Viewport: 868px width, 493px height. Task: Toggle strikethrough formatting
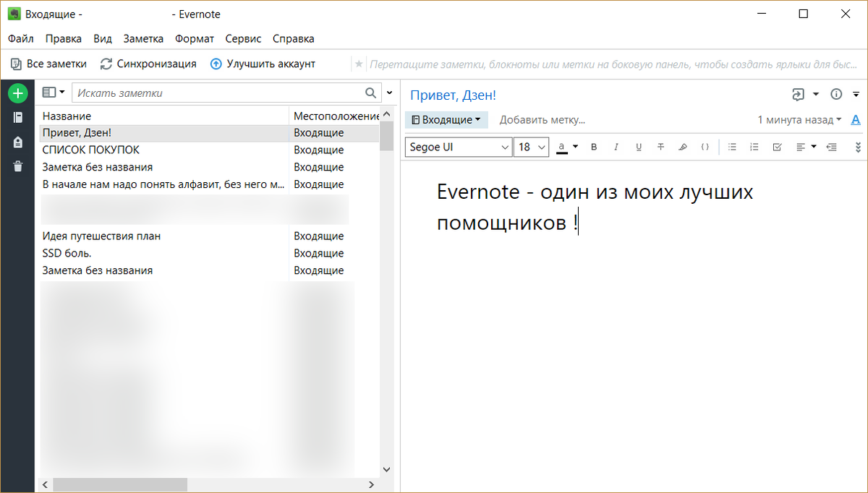point(660,147)
